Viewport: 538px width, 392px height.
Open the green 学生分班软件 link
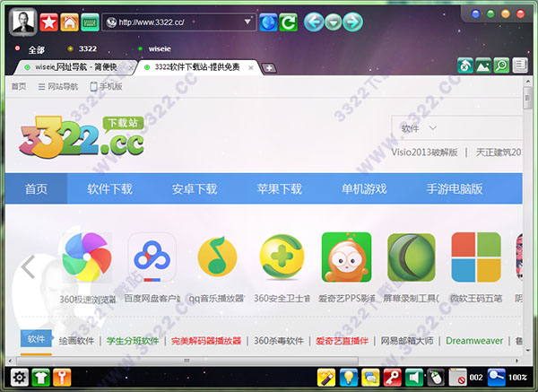click(x=133, y=341)
